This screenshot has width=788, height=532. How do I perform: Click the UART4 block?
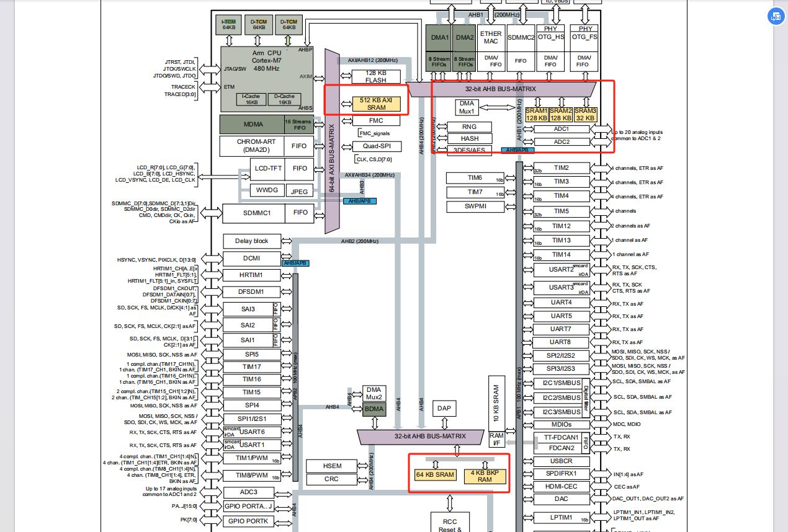click(562, 303)
